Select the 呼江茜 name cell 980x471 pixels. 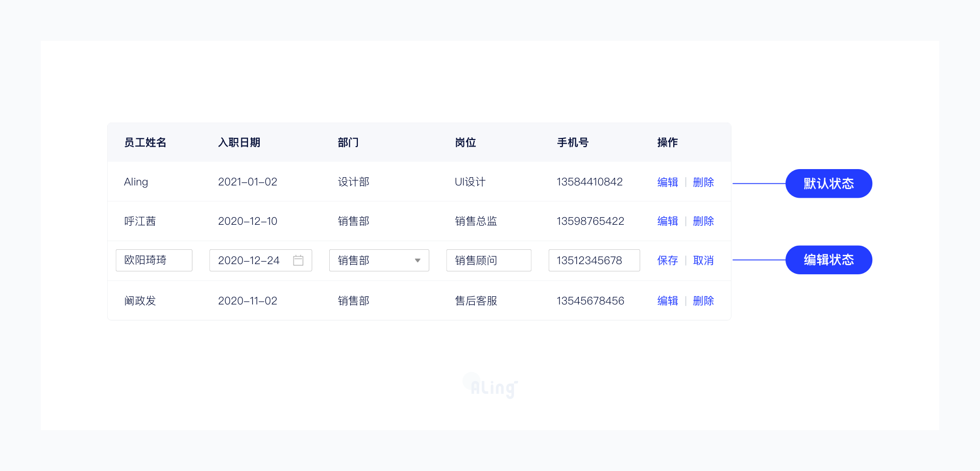click(140, 221)
